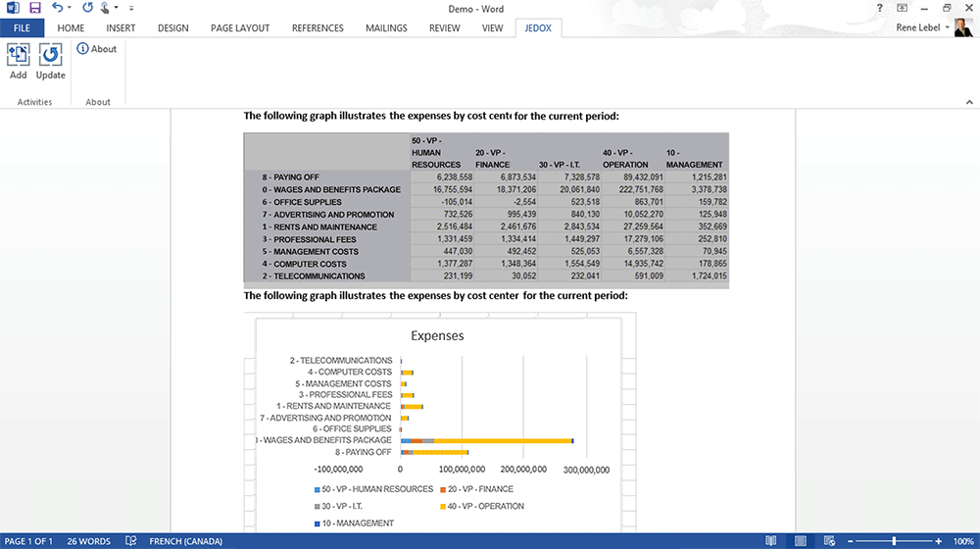This screenshot has height=549, width=980.
Task: Click the Word application logo icon
Action: pos(13,8)
